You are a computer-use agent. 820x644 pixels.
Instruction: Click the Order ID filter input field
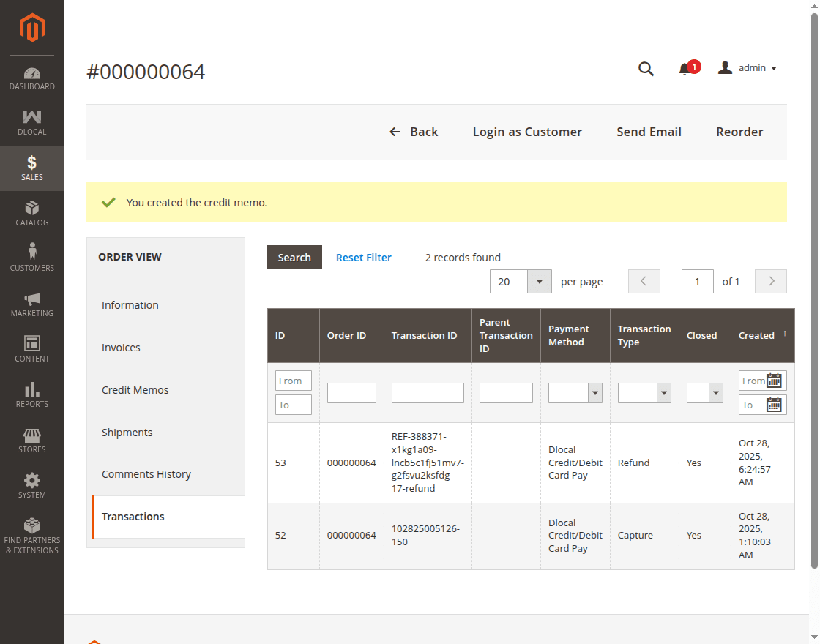(x=351, y=393)
